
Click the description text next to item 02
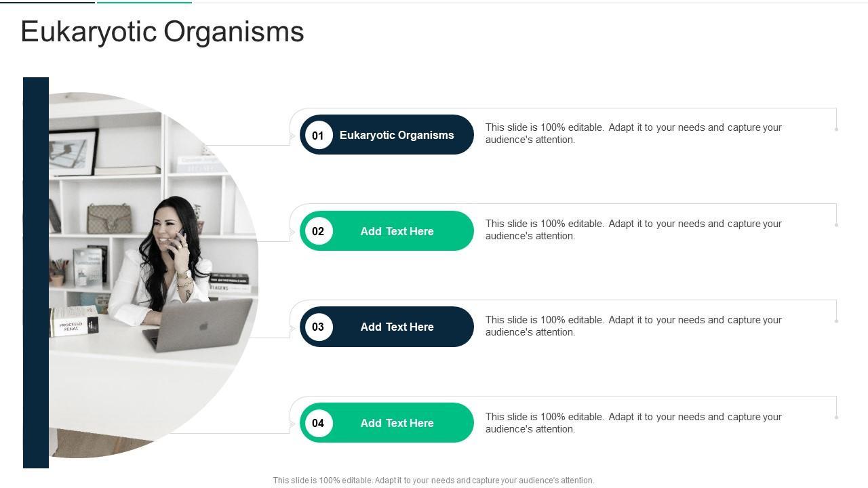pyautogui.click(x=633, y=230)
